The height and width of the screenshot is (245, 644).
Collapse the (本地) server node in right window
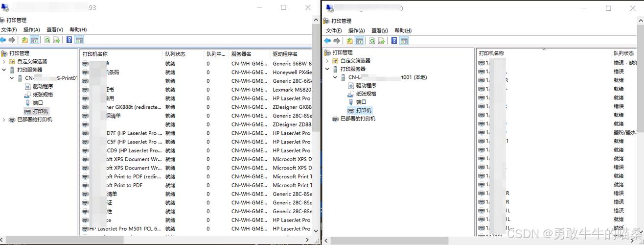click(x=335, y=77)
